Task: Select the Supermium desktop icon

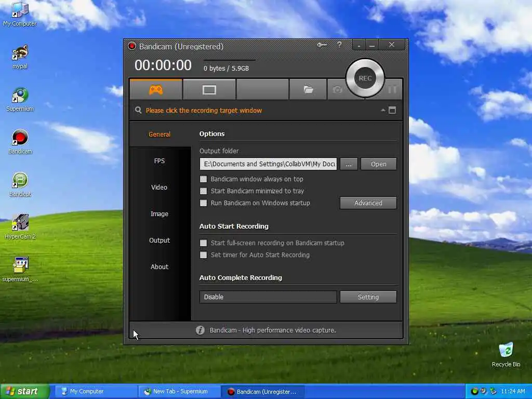Action: [20, 99]
